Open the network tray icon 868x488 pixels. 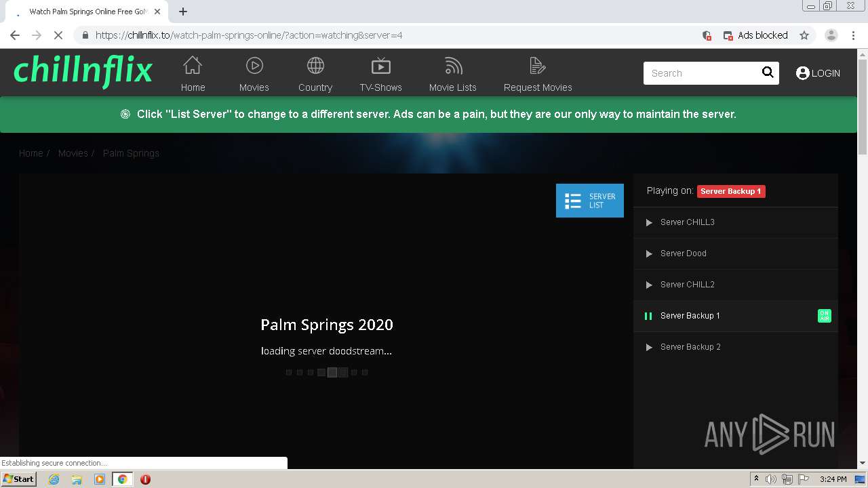(x=787, y=479)
